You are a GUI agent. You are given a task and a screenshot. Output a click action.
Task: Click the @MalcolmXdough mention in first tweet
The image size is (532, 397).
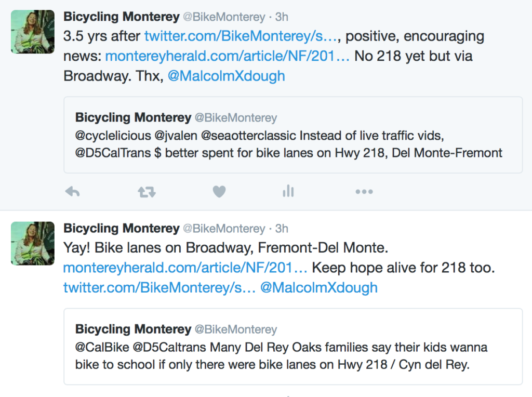tap(227, 76)
